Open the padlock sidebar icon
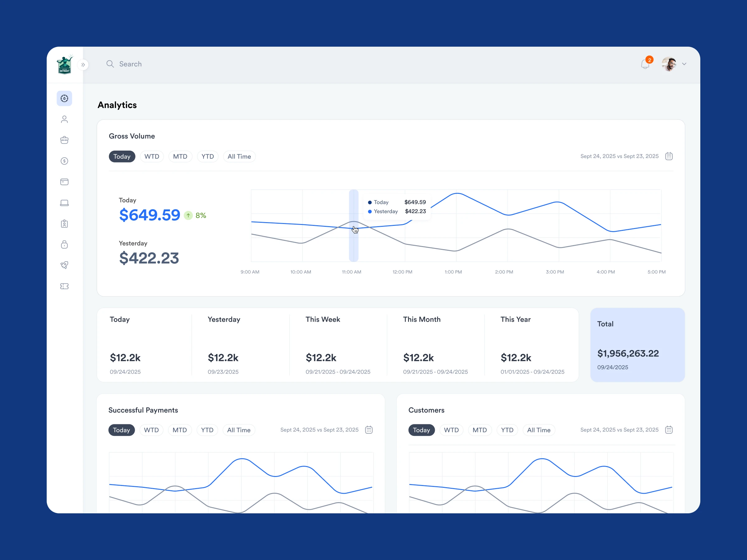747x560 pixels. pos(64,245)
